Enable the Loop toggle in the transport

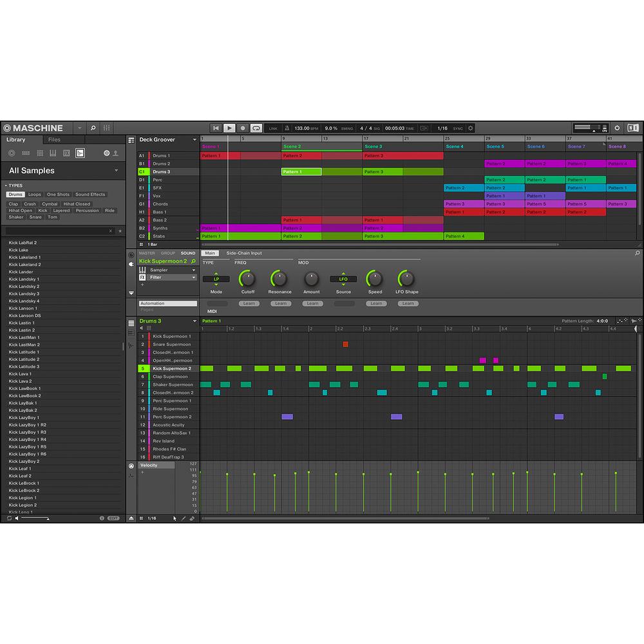tap(256, 128)
